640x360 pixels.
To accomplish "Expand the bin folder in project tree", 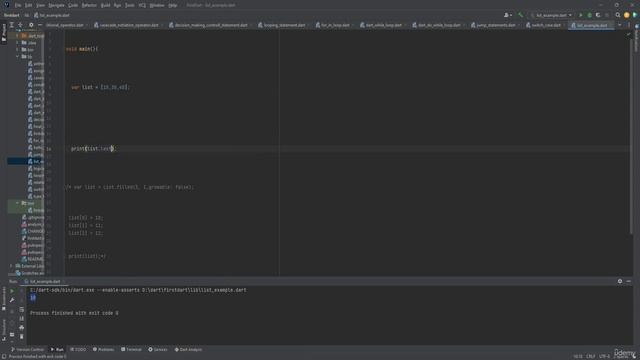I will pyautogui.click(x=18, y=49).
